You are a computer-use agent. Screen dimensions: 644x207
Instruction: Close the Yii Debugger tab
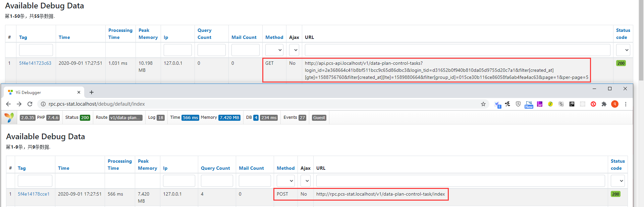[x=79, y=92]
